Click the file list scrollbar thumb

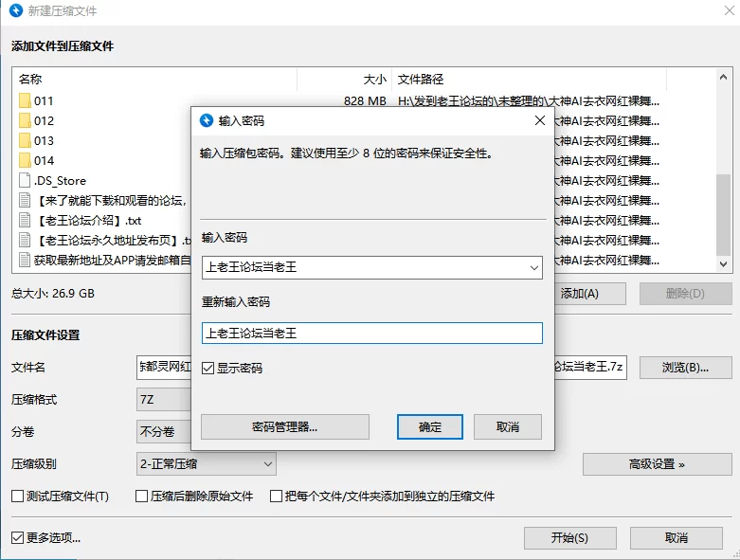(723, 215)
